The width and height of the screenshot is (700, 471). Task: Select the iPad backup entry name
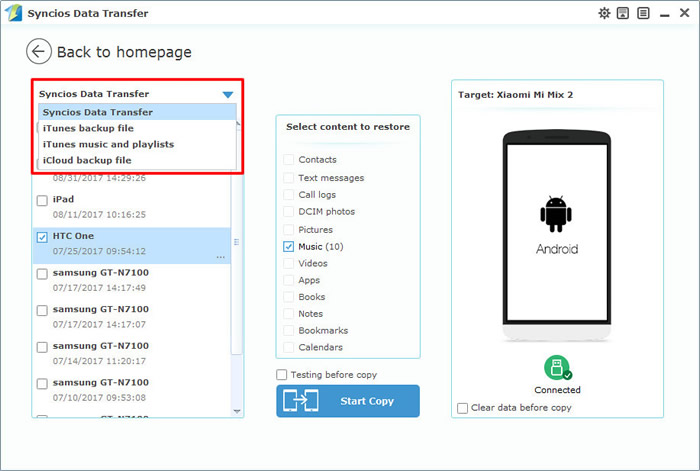(x=63, y=199)
